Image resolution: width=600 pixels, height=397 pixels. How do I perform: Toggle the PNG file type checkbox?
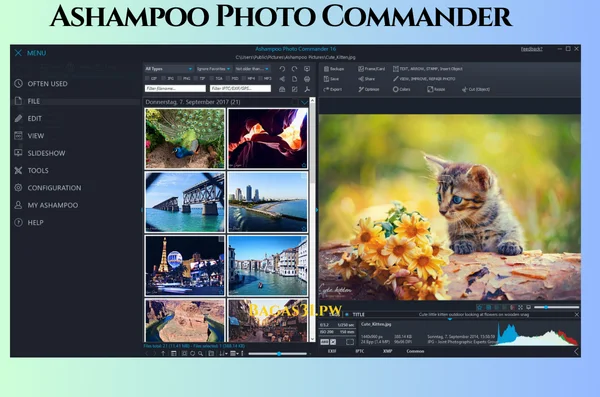(x=180, y=78)
